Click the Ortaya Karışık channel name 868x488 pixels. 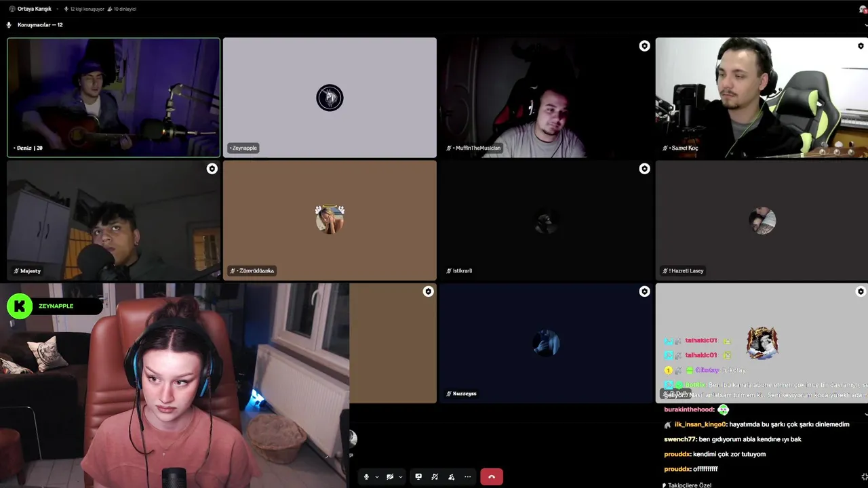click(35, 9)
